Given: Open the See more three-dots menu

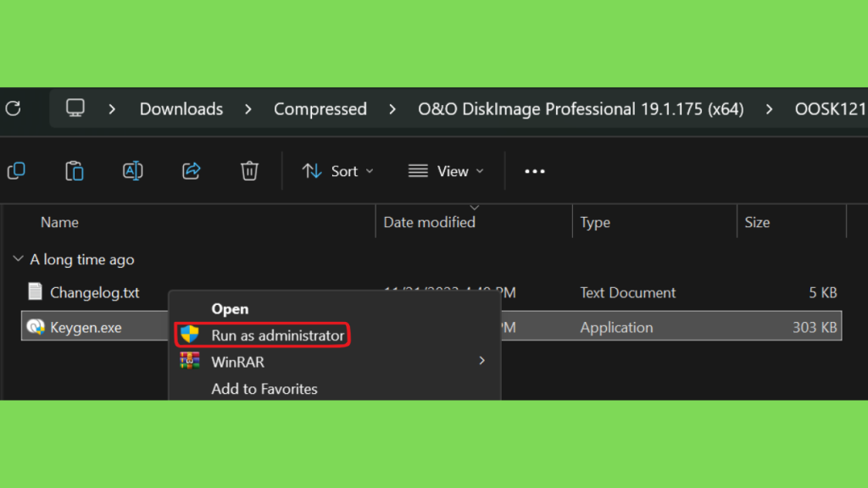Looking at the screenshot, I should (535, 171).
